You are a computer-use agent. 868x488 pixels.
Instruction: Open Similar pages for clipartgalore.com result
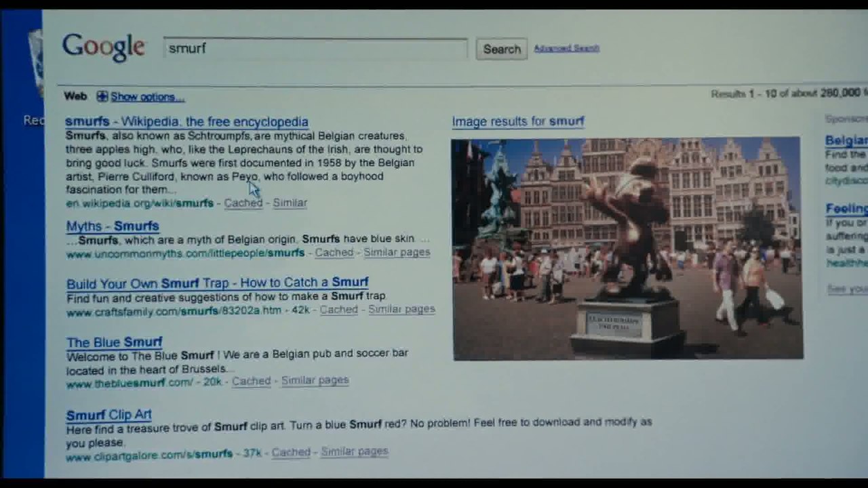(x=355, y=451)
